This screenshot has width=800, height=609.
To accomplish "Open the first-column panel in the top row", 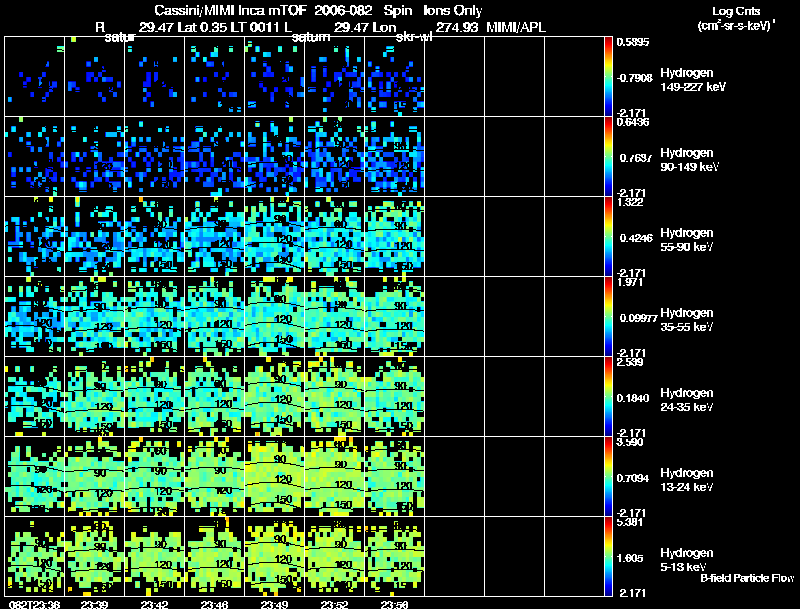I will coord(34,77).
